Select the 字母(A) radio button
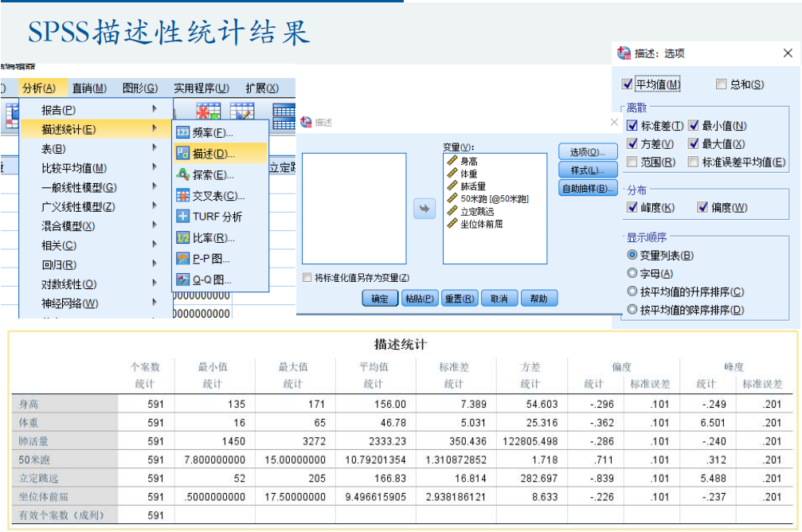 tap(632, 273)
